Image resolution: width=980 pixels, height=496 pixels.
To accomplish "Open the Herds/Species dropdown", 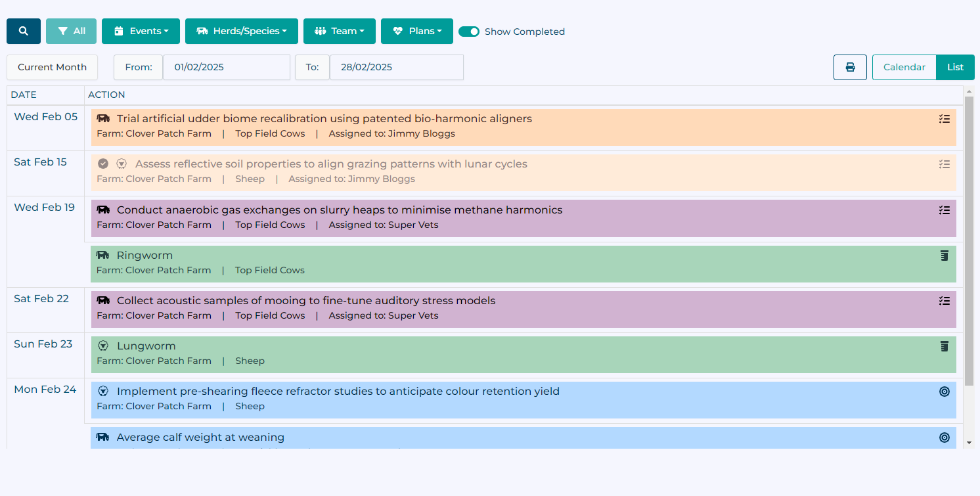I will coord(241,30).
